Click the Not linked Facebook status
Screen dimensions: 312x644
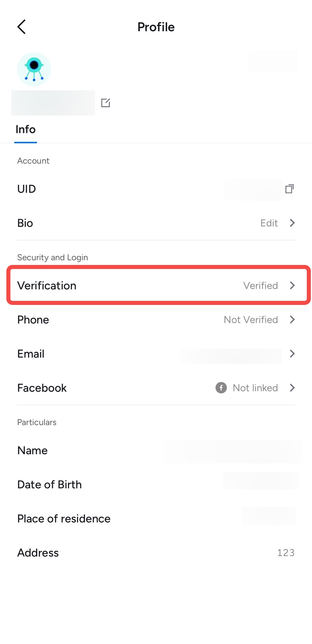pyautogui.click(x=255, y=388)
